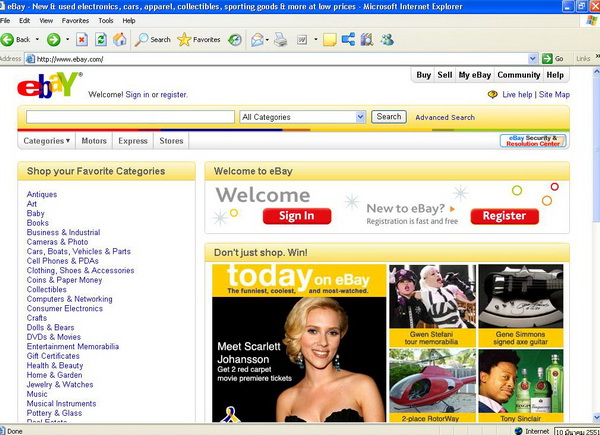This screenshot has height=435, width=600.
Task: Open the Edit button dropdown arrow
Action: (x=316, y=39)
